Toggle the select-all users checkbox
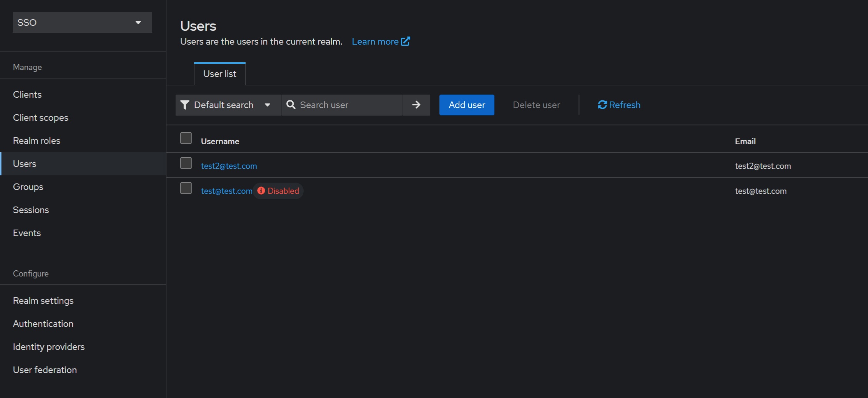 click(x=186, y=138)
